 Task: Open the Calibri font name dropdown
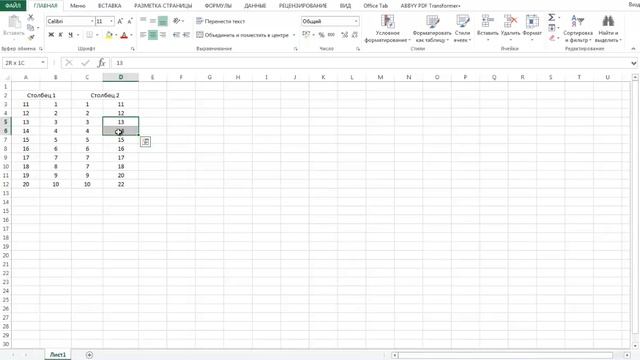pos(92,21)
